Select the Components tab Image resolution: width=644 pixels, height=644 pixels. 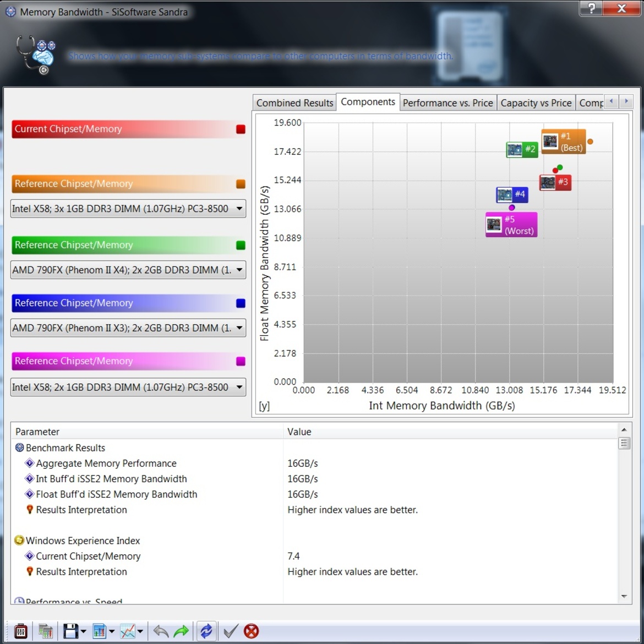pyautogui.click(x=368, y=102)
